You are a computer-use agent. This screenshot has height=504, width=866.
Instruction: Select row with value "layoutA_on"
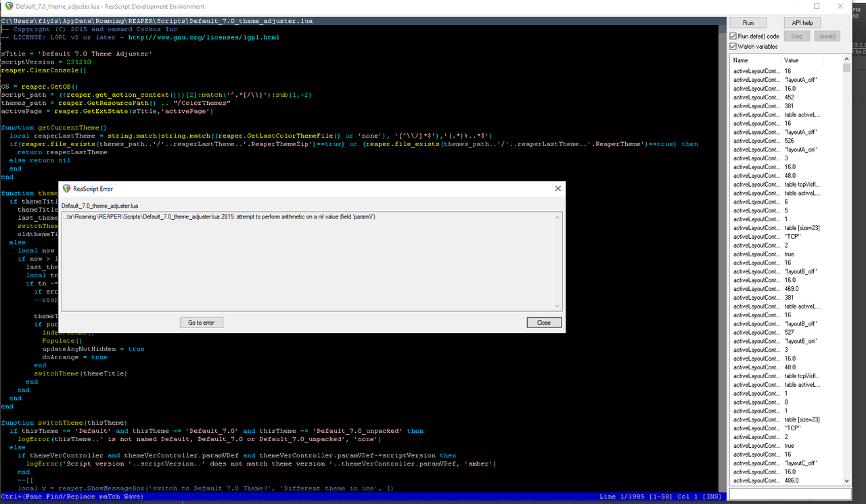coord(787,150)
